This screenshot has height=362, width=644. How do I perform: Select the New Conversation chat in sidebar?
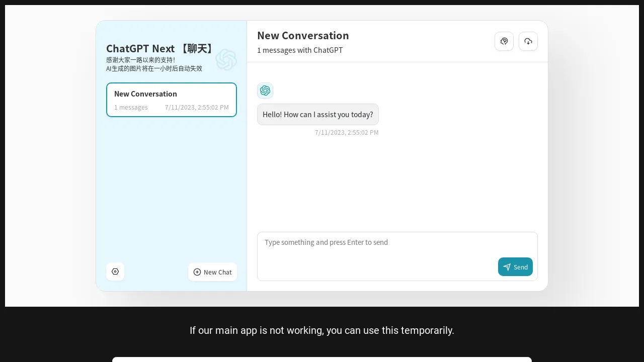click(172, 100)
